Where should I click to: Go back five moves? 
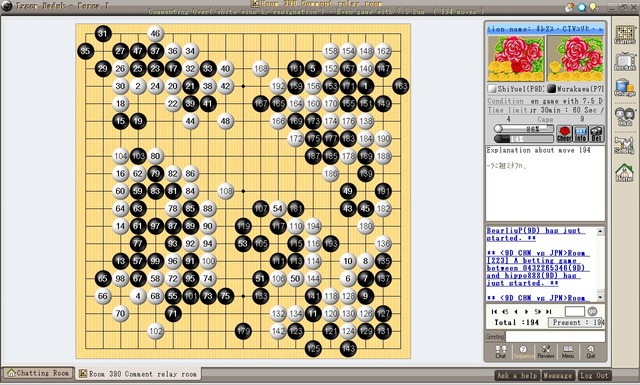505,312
